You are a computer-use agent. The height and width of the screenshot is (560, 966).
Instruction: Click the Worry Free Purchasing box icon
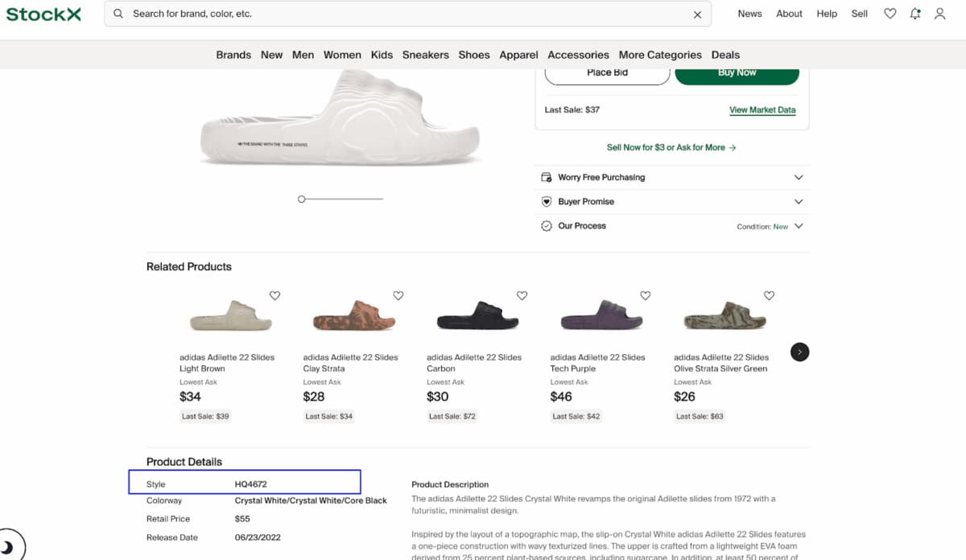[547, 177]
